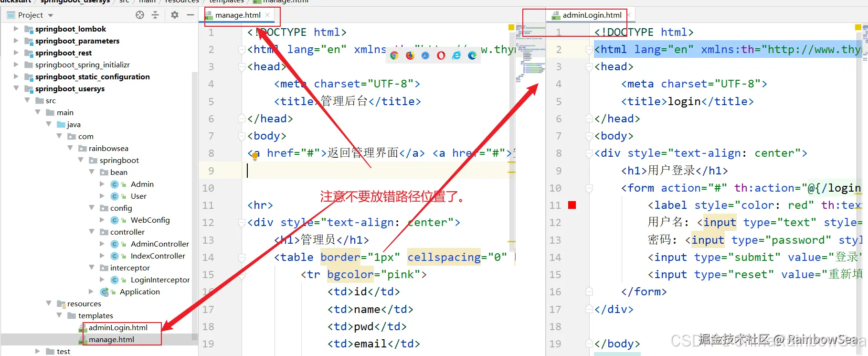Viewport: 868px width, 356px height.
Task: Fold the body tag on manage.html line 7
Action: (242, 136)
